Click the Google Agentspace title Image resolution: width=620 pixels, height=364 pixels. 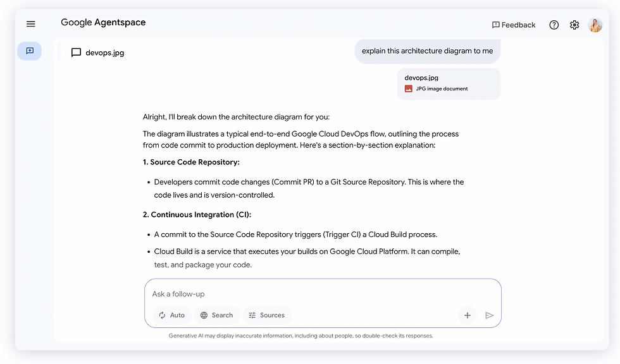pyautogui.click(x=103, y=23)
